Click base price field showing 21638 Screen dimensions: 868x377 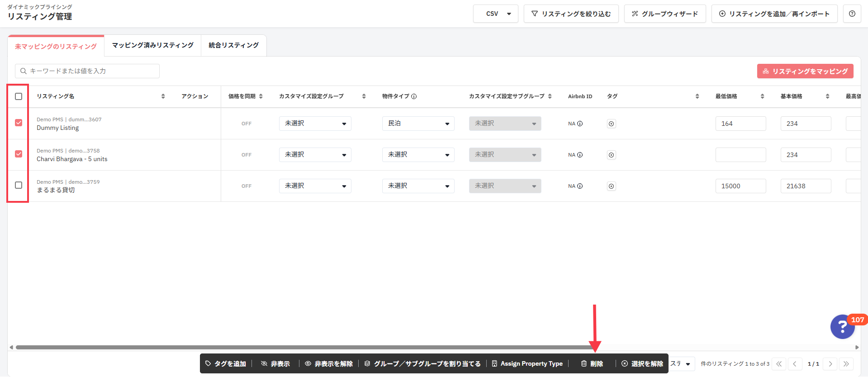[806, 186]
